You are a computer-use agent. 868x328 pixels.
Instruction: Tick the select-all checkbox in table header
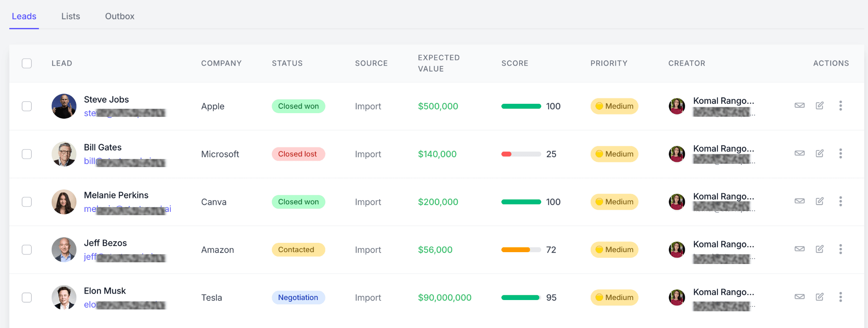point(27,64)
